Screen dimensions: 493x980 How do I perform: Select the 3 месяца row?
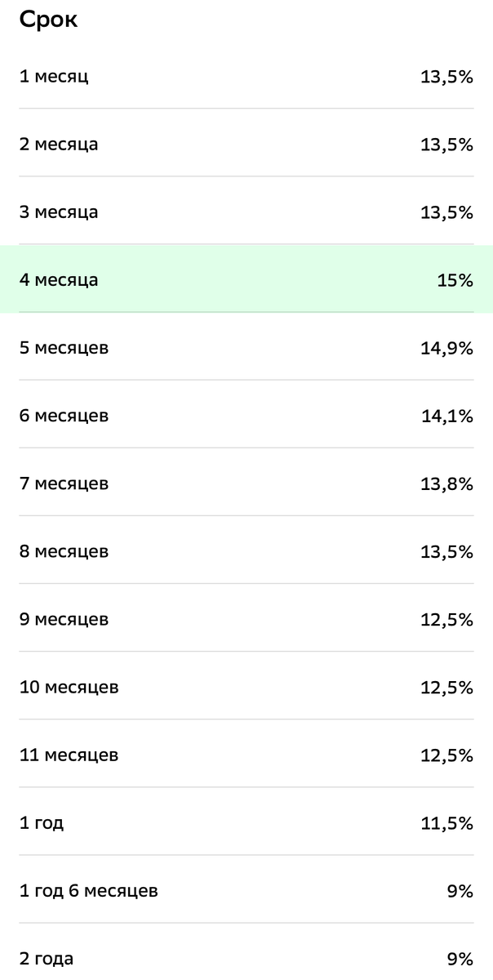(246, 212)
